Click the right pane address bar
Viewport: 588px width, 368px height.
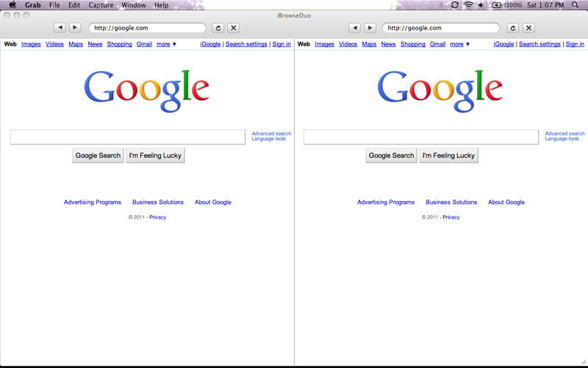click(x=440, y=28)
